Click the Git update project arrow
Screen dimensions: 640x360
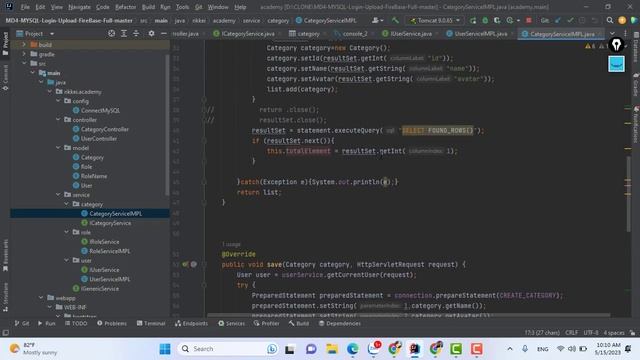click(558, 20)
